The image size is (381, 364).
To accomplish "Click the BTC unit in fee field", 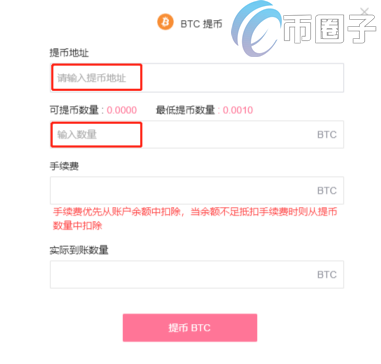I will (327, 191).
